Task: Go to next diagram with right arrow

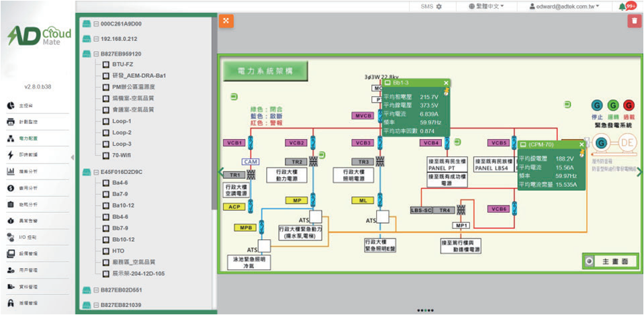Action: (639, 172)
